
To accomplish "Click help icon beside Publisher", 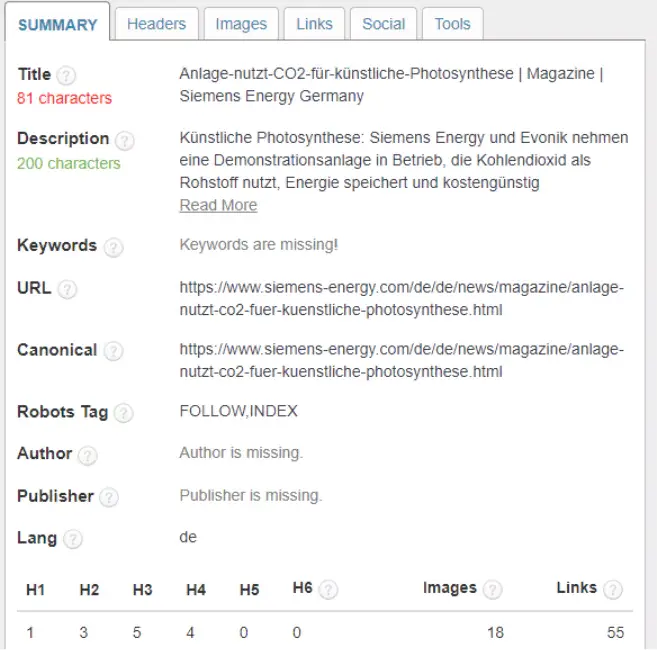I will 109,497.
